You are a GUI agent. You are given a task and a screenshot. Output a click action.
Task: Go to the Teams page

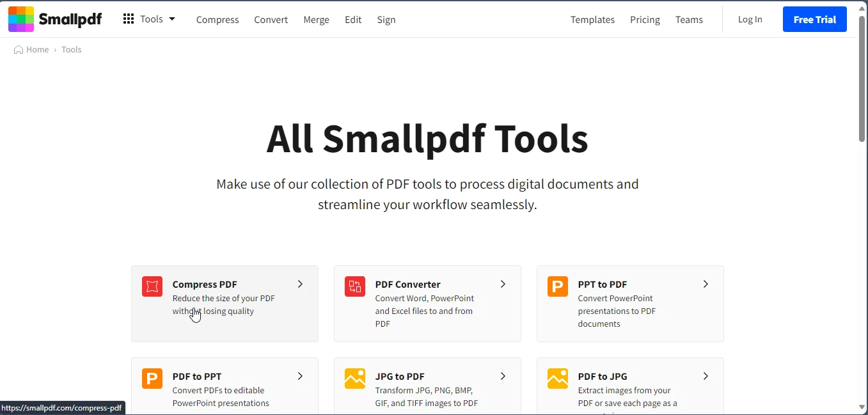(x=689, y=20)
